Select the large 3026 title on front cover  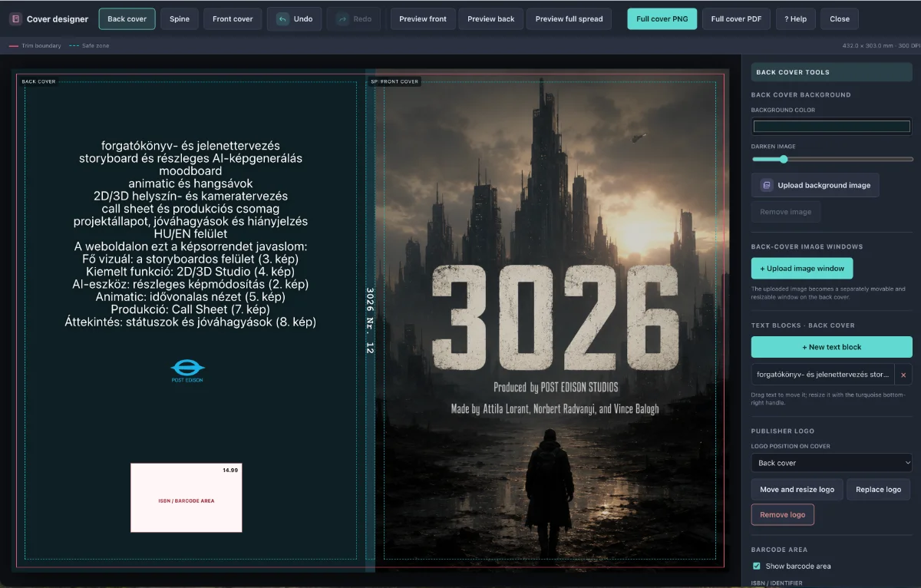[x=555, y=317]
